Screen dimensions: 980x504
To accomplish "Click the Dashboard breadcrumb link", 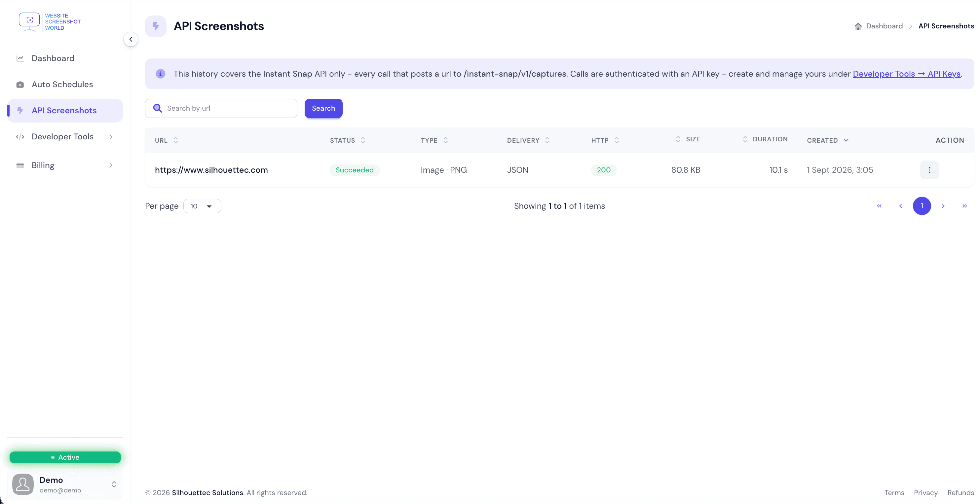I will tap(884, 26).
